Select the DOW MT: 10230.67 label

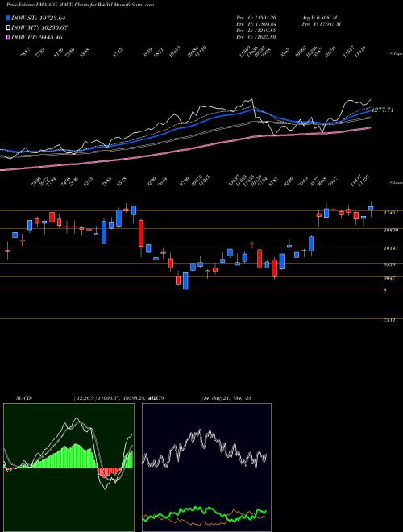point(39,28)
